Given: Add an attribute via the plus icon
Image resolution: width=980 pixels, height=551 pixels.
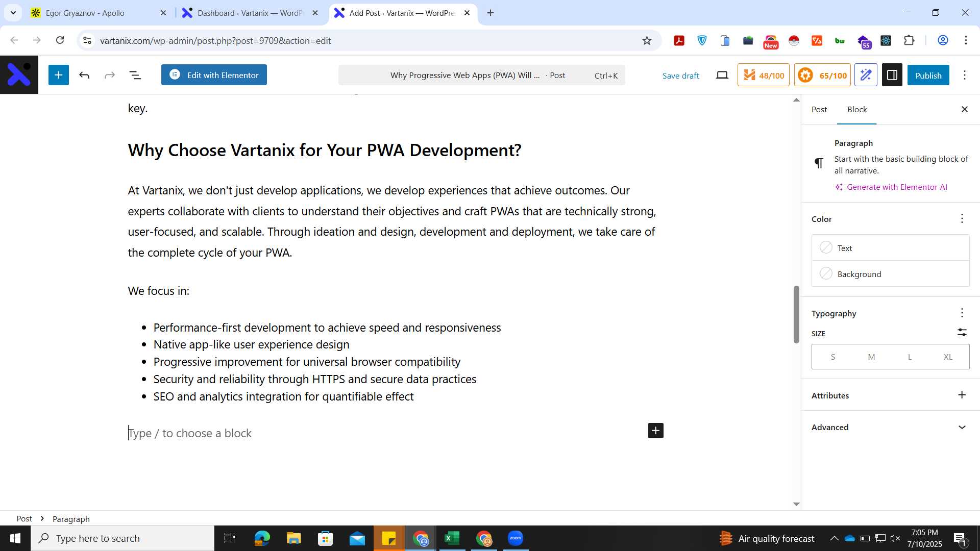Looking at the screenshot, I should click(962, 395).
